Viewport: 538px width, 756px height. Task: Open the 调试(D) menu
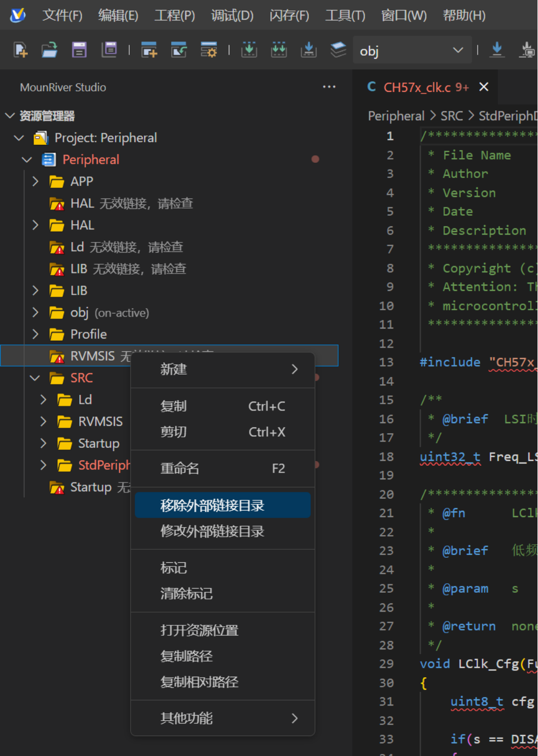tap(232, 15)
